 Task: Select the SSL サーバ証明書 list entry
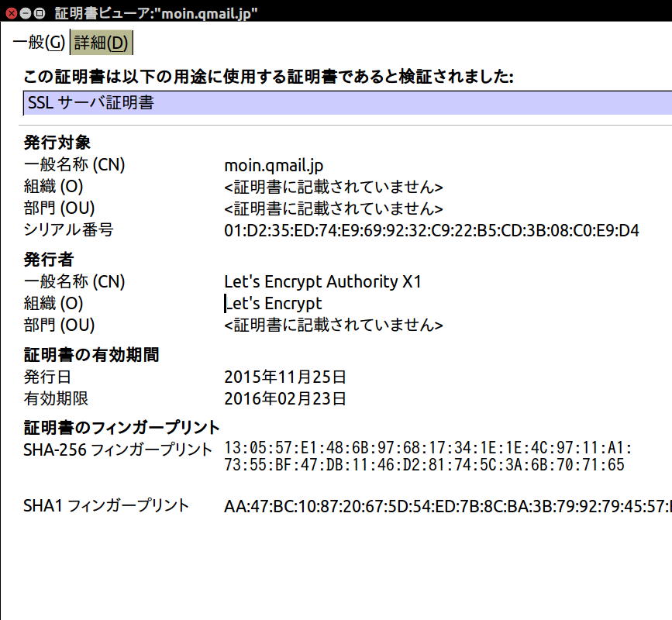[x=347, y=103]
